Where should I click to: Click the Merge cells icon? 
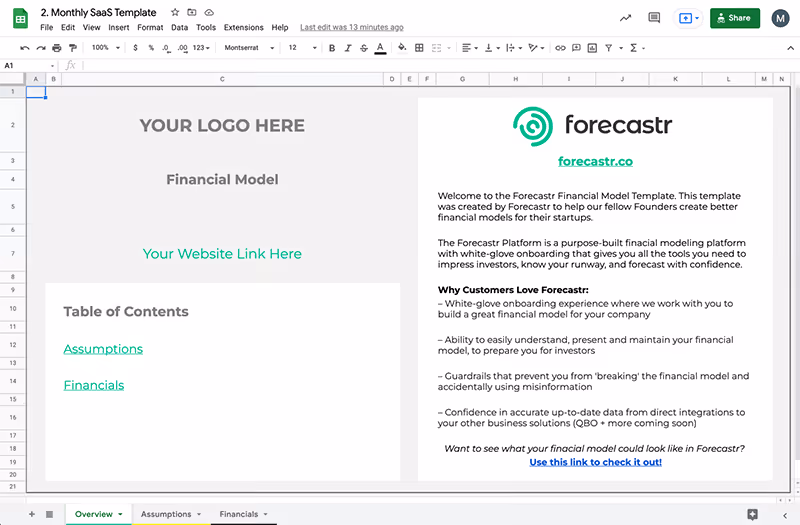point(437,48)
